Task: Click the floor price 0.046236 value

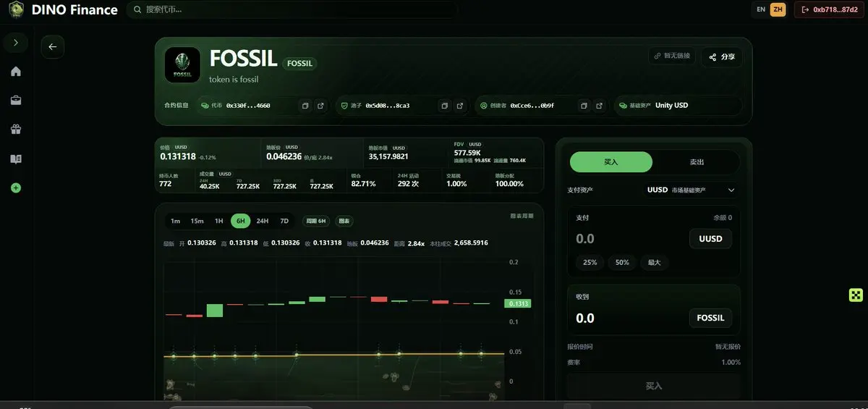Action: click(x=284, y=156)
